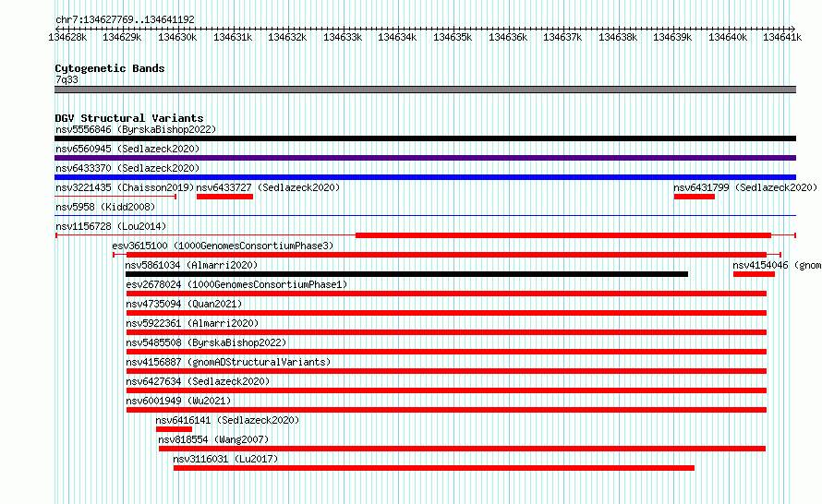Select the red nsv5485508 variant bar
This screenshot has height=504, width=822.
point(447,352)
